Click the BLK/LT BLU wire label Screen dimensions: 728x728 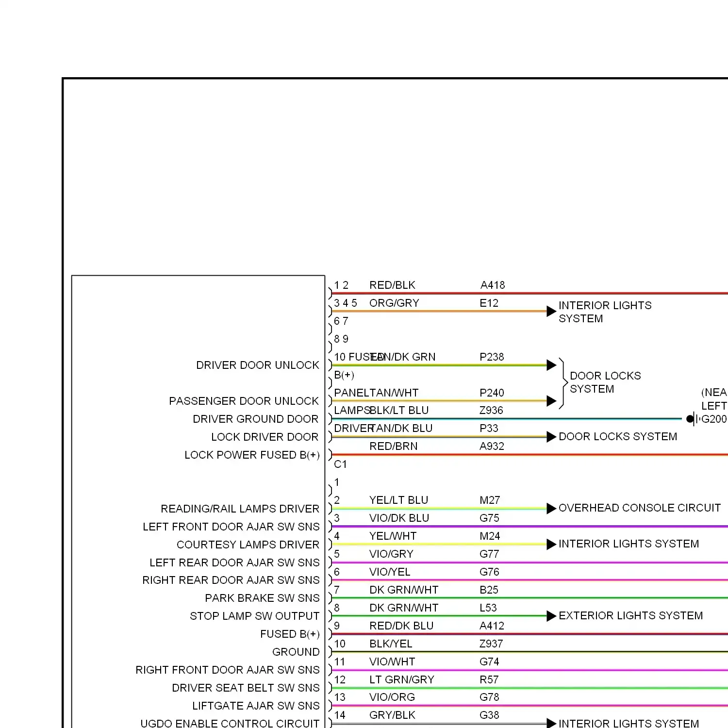(x=399, y=411)
